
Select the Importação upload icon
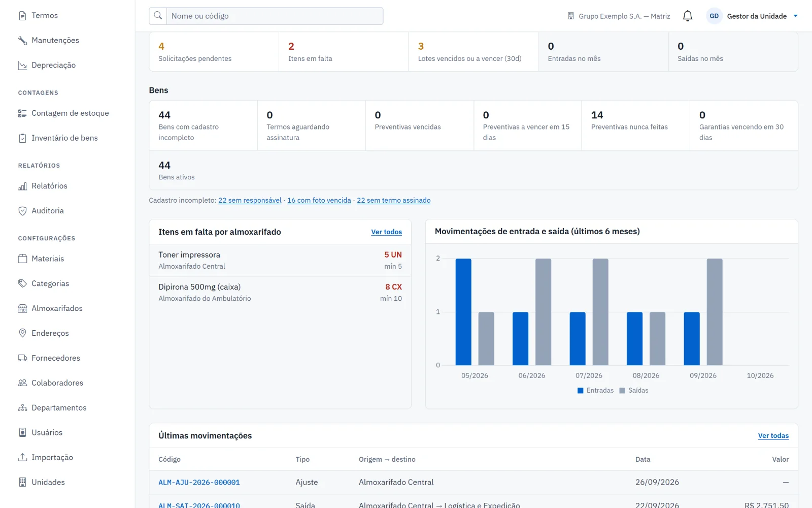[x=22, y=457]
